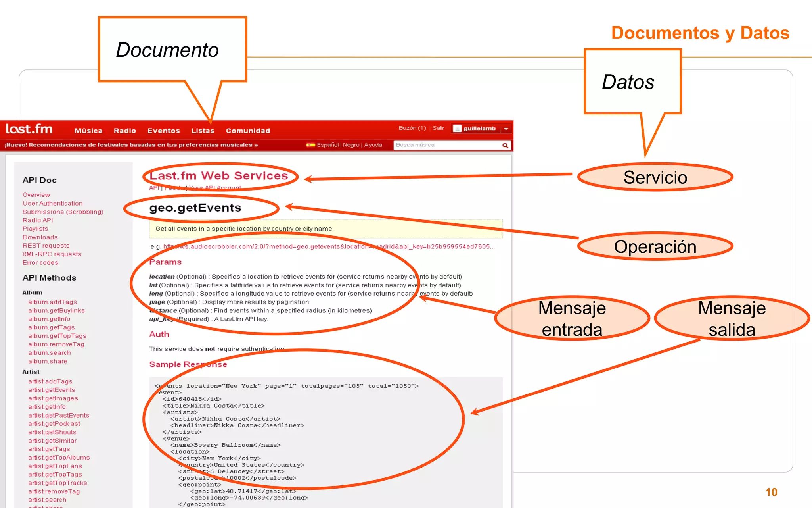
Task: Click the search magnifier icon
Action: tap(505, 146)
